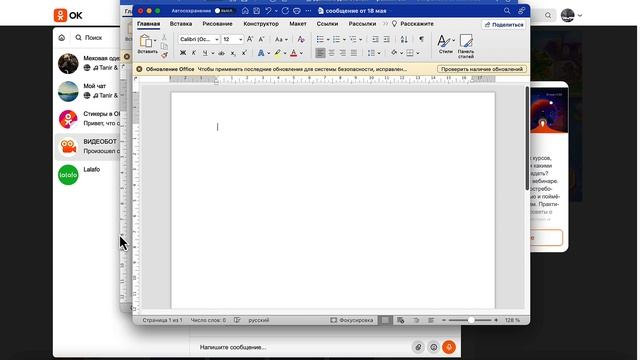Click the Save icon in Word title bar
Viewport: 640px width, 360px height.
pyautogui.click(x=256, y=11)
